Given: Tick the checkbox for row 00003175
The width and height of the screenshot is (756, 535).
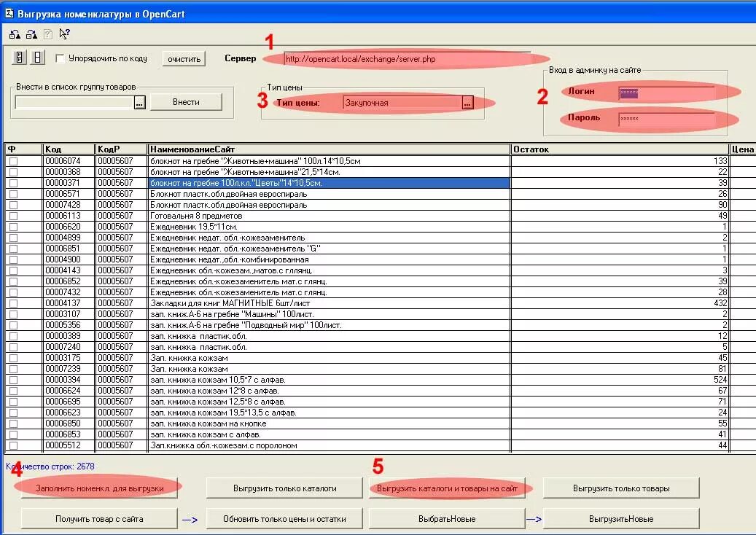Looking at the screenshot, I should pos(14,358).
